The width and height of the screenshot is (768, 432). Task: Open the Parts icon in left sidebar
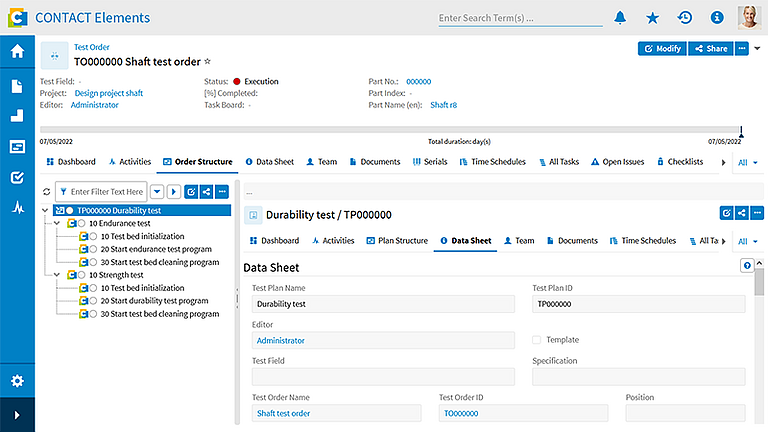click(17, 116)
